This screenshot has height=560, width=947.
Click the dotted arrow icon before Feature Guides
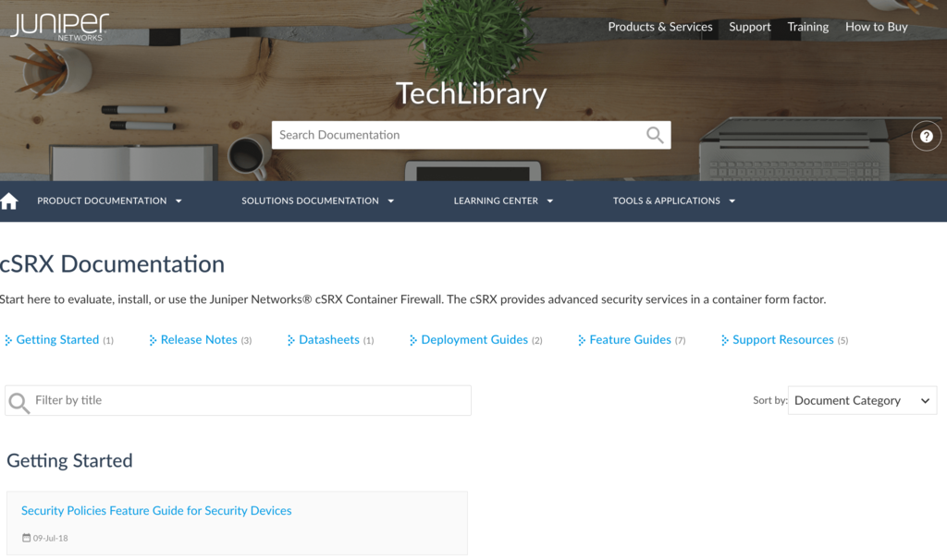[x=582, y=340]
